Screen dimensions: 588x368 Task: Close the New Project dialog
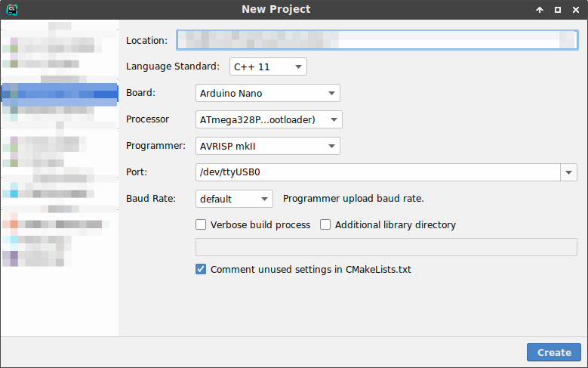tap(576, 10)
